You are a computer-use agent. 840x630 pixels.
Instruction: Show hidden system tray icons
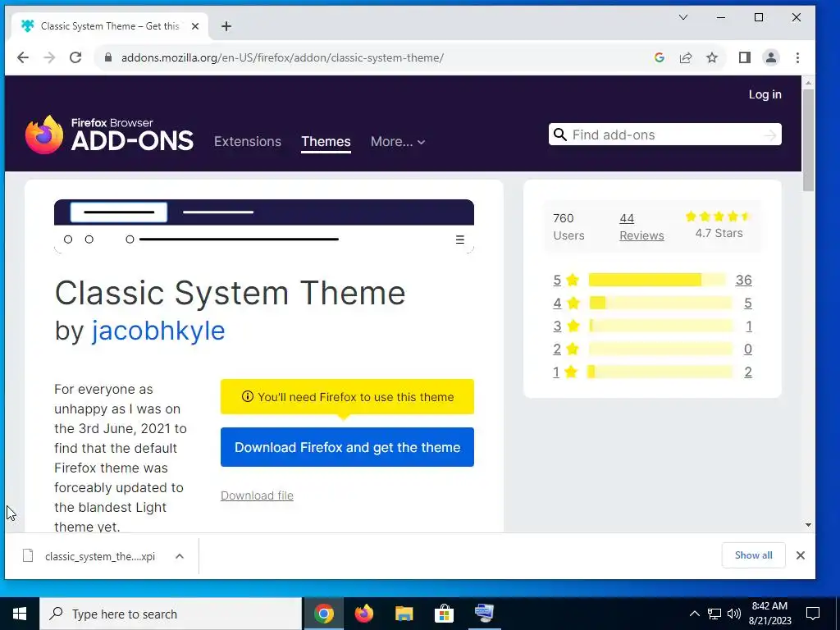[694, 614]
